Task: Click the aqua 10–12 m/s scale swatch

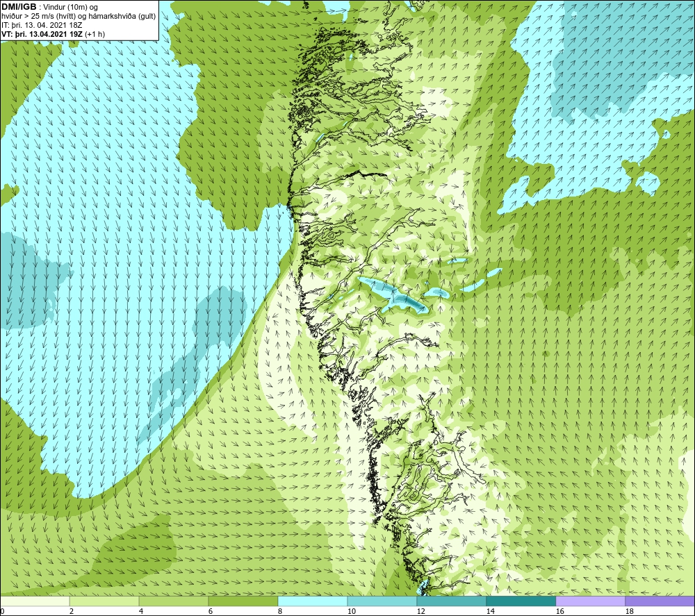Action: point(382,601)
